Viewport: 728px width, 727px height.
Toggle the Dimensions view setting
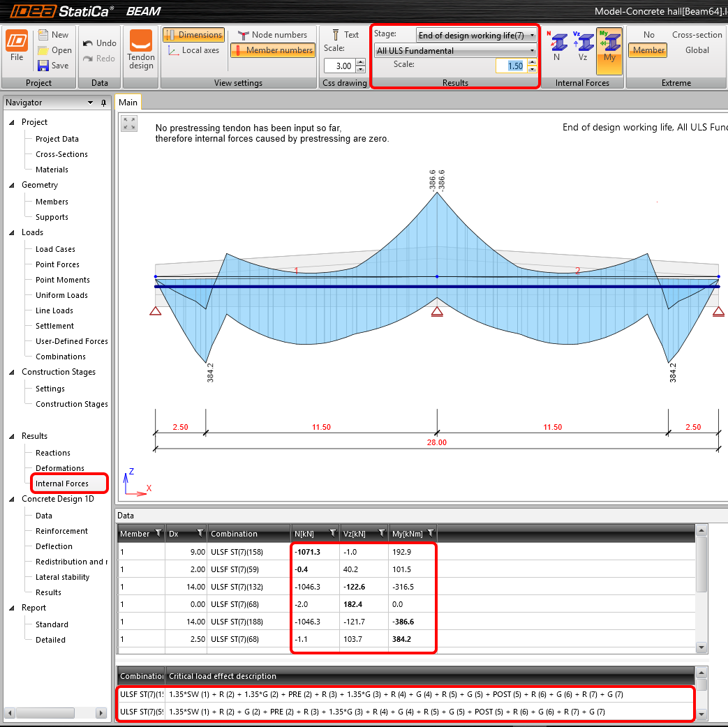[x=193, y=35]
